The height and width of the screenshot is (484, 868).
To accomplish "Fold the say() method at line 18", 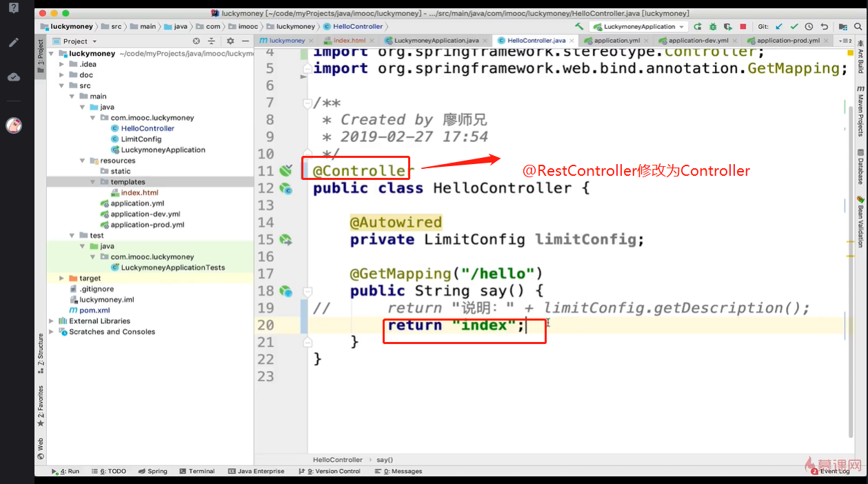I will (x=308, y=291).
